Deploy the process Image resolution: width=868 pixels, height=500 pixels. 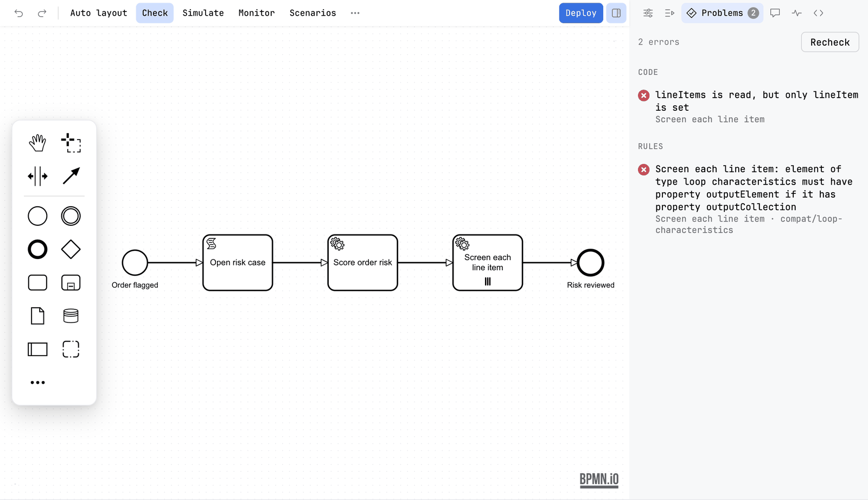coord(581,13)
